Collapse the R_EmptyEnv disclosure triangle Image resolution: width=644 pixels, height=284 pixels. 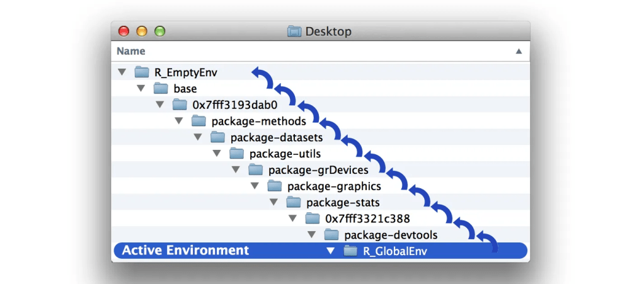[x=122, y=72]
